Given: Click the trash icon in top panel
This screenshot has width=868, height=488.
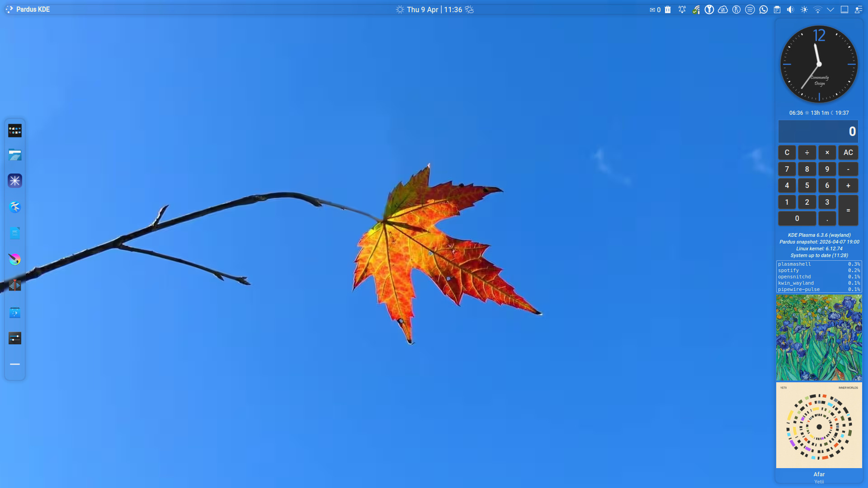Looking at the screenshot, I should coord(668,9).
